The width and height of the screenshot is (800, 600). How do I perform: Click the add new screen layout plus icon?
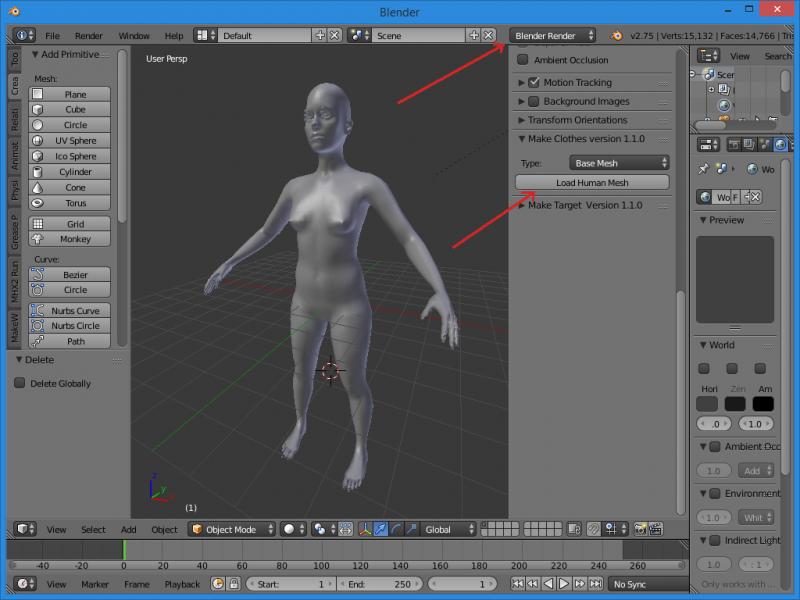tap(320, 35)
